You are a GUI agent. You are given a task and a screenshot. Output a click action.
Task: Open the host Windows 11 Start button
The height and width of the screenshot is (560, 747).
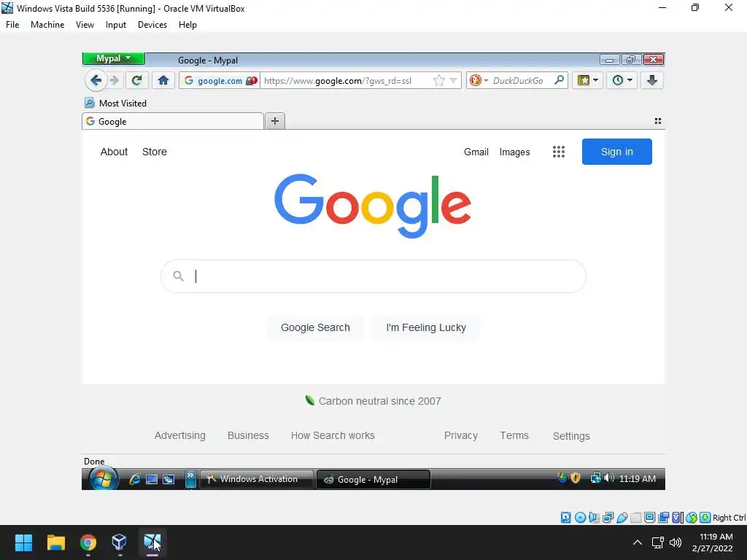(x=23, y=542)
